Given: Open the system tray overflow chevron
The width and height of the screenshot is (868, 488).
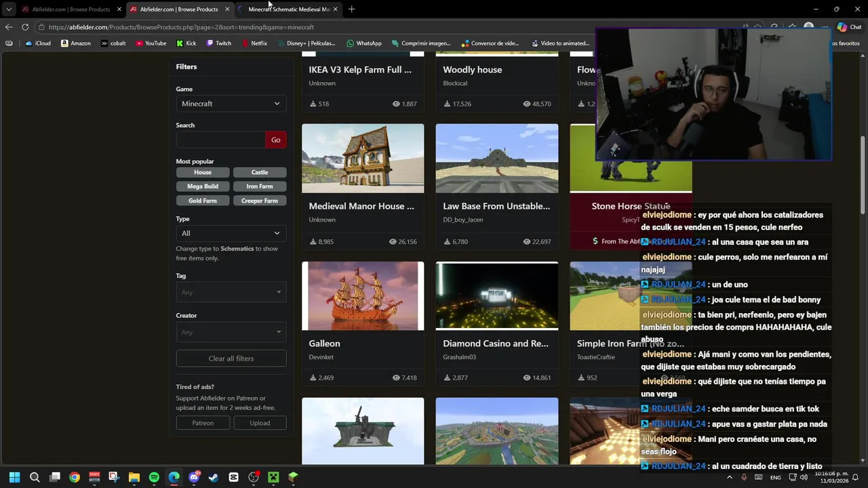Looking at the screenshot, I should pos(730,477).
